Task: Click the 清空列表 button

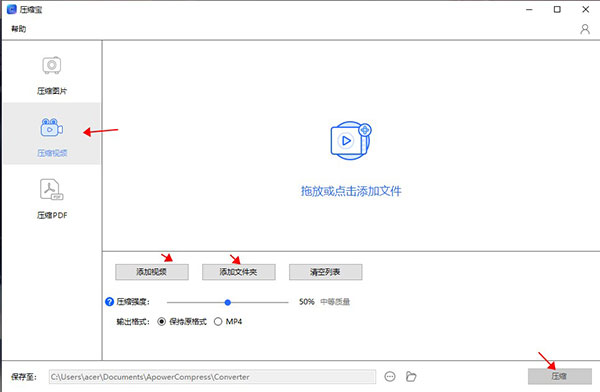Action: tap(325, 272)
